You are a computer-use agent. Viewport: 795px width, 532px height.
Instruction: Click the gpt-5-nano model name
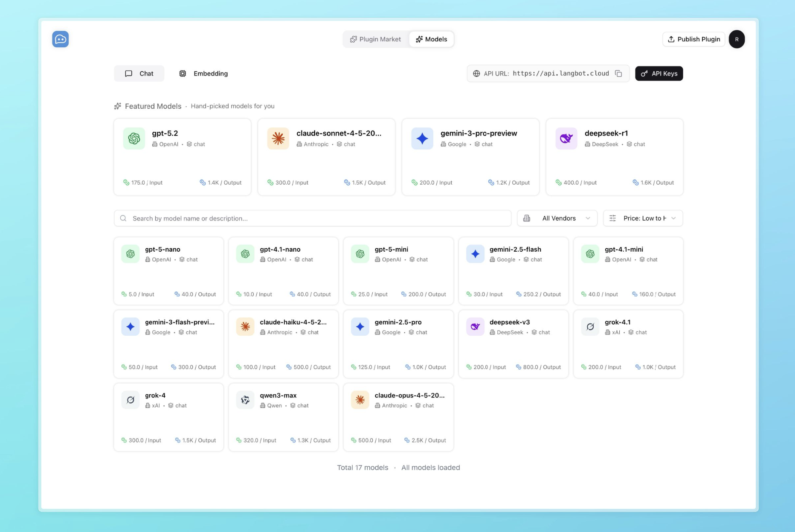(x=162, y=249)
